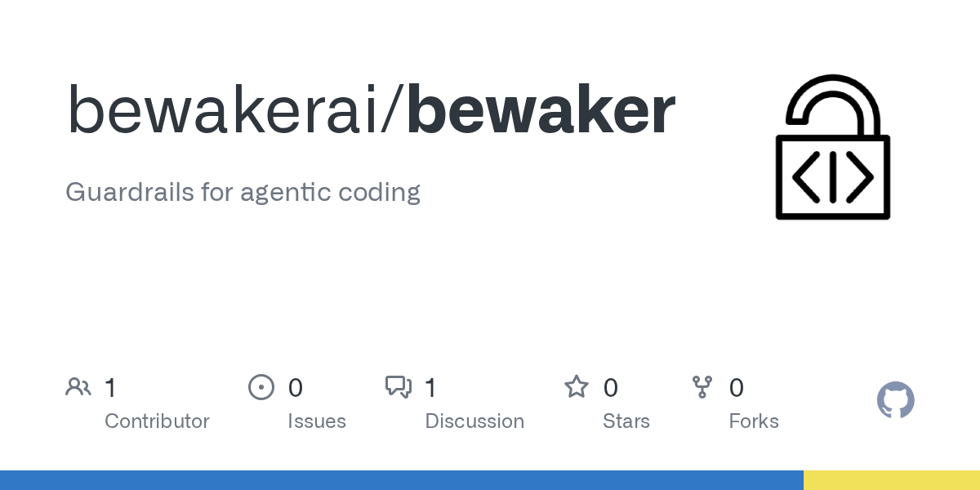Click the Forks branch icon
Screen dimensions: 980x490
pyautogui.click(x=702, y=387)
